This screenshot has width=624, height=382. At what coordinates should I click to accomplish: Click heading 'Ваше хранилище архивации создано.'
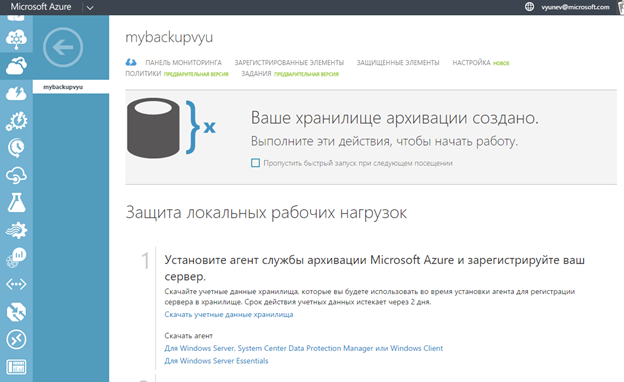tap(394, 118)
